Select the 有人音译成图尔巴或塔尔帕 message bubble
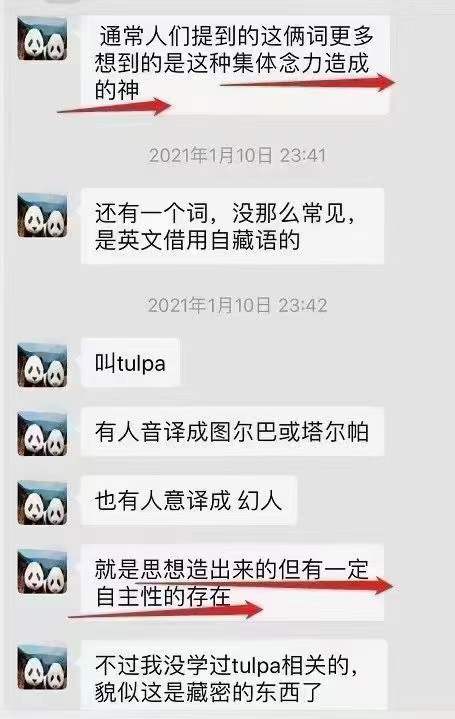This screenshot has height=719, width=455. pos(233,431)
